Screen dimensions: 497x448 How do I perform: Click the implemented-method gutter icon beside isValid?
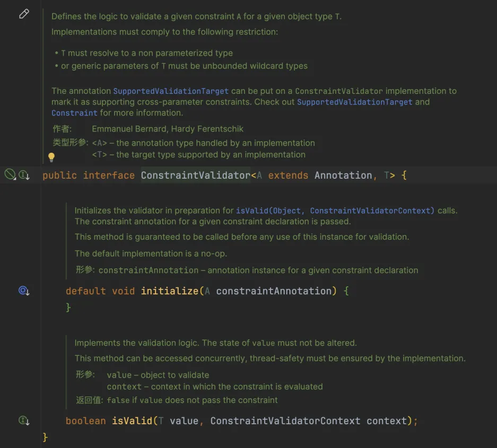point(24,420)
